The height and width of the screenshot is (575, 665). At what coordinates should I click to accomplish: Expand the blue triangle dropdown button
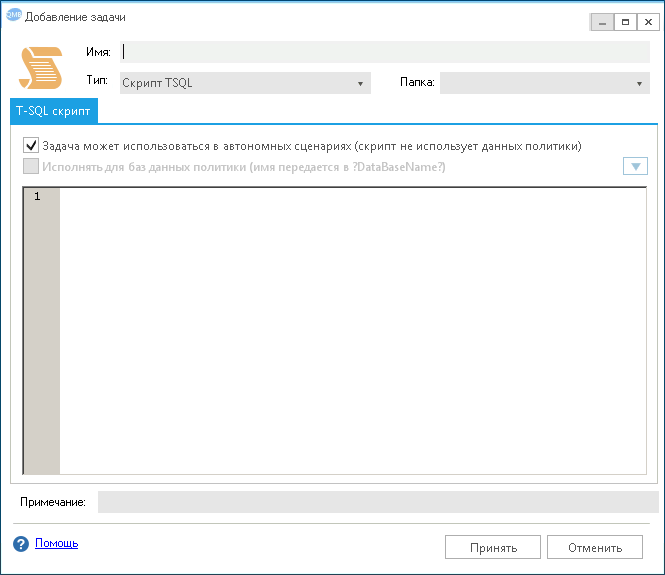click(x=635, y=166)
